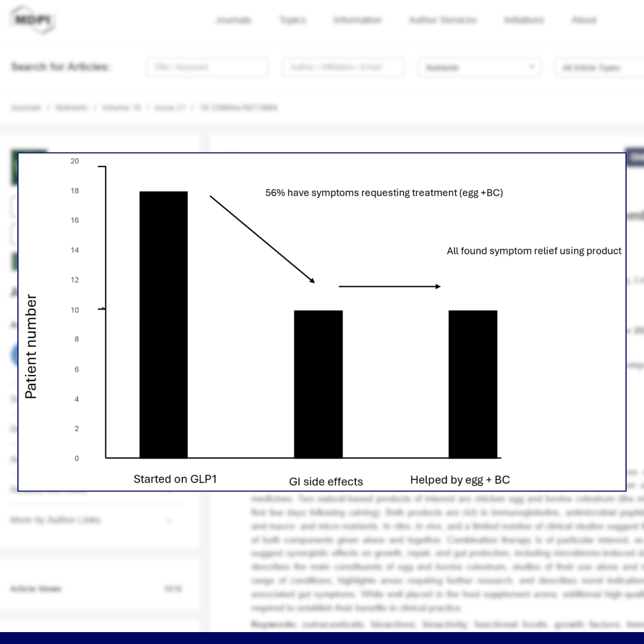Open the Information menu item
This screenshot has width=644, height=644.
[357, 20]
